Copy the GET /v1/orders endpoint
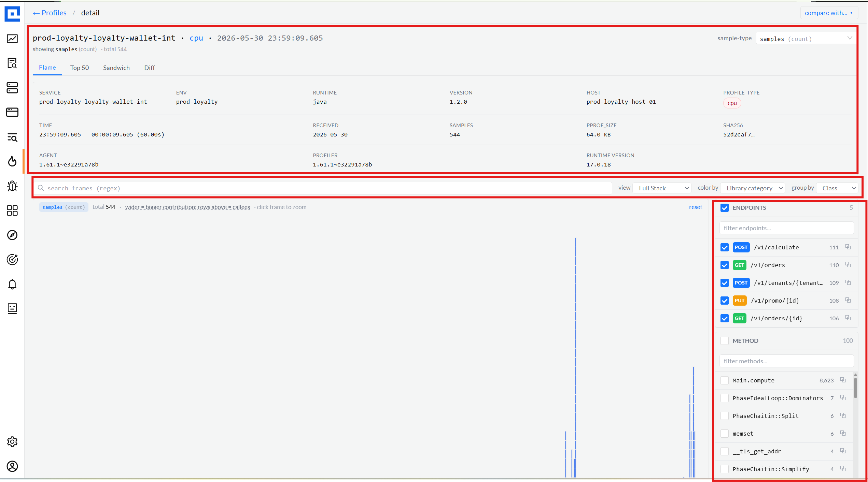 848,265
